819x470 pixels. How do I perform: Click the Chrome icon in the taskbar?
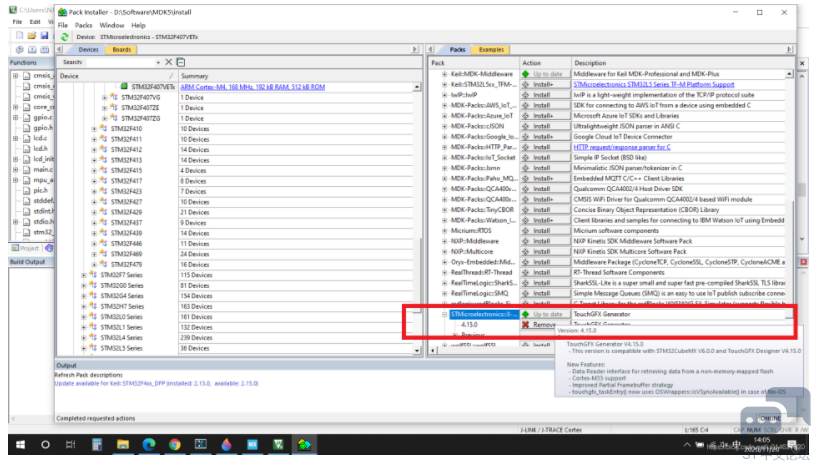[x=174, y=444]
